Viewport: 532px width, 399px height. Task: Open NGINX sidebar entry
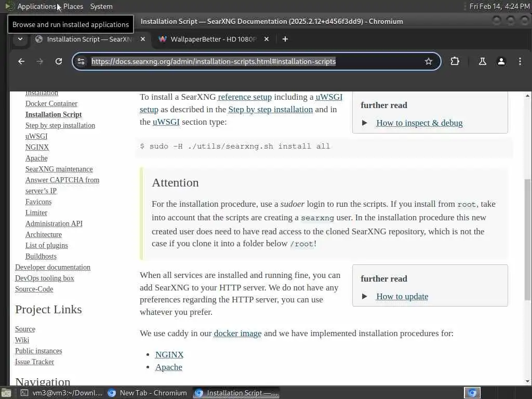coord(37,147)
